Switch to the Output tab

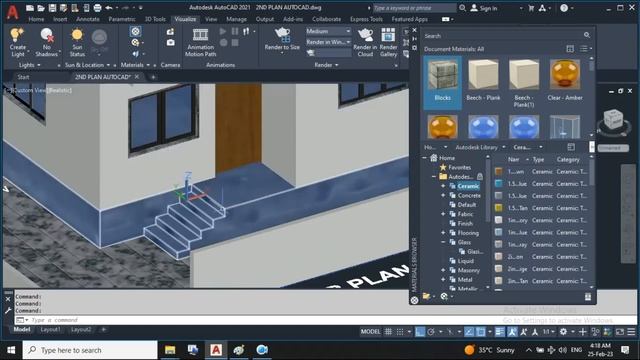tap(264, 19)
